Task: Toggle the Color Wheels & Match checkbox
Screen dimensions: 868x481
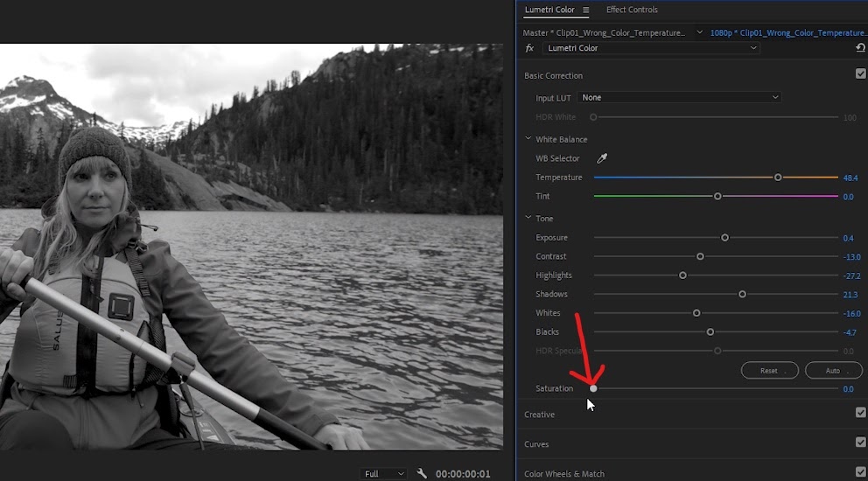Action: coord(860,471)
